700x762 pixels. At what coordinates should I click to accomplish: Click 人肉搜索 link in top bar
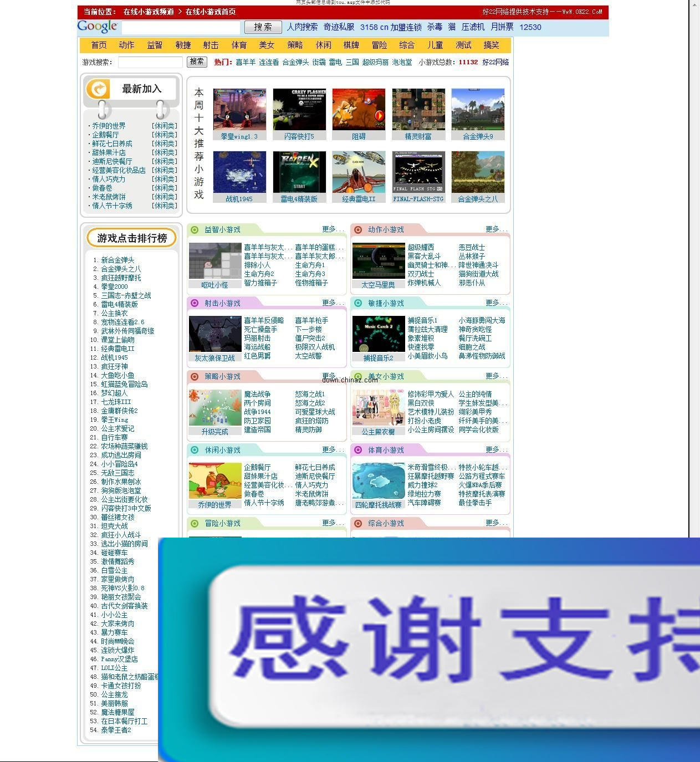[x=302, y=27]
